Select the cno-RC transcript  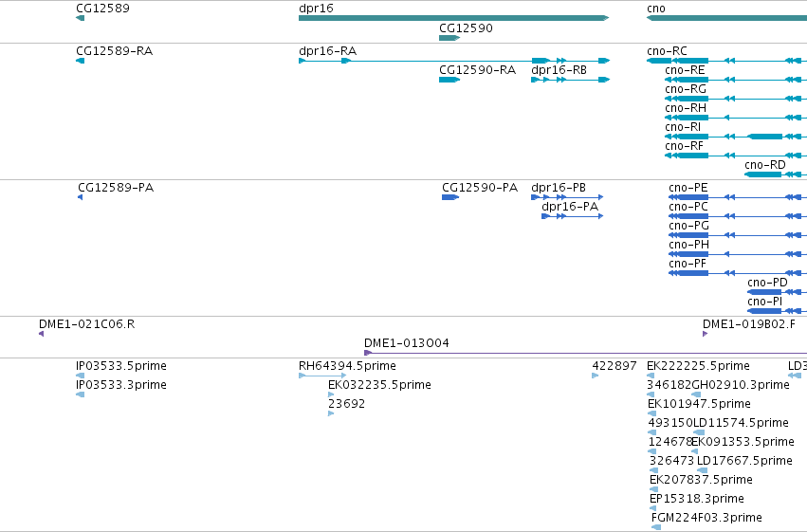tap(726, 61)
